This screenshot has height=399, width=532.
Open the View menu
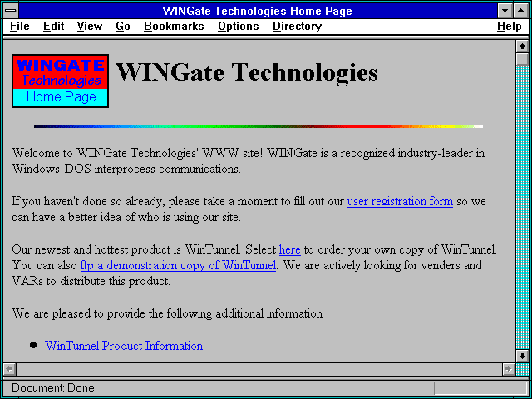point(89,27)
